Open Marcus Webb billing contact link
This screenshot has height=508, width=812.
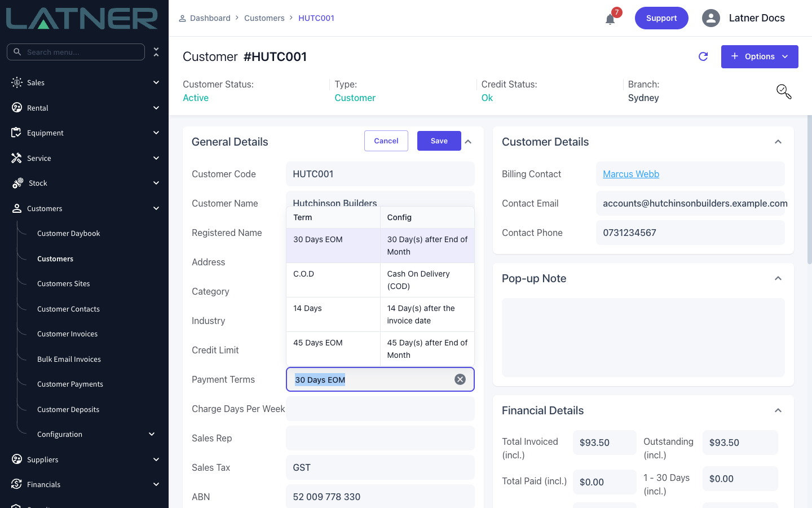(x=631, y=174)
